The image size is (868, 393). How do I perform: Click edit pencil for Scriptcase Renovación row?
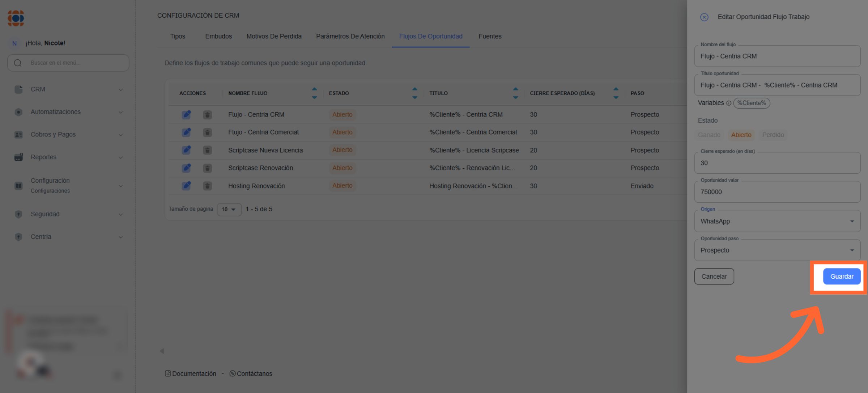[x=186, y=168]
